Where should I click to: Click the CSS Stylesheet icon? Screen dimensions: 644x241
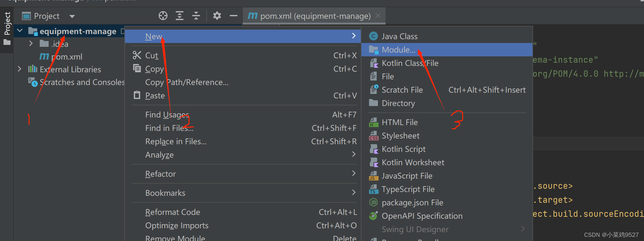coord(374,136)
